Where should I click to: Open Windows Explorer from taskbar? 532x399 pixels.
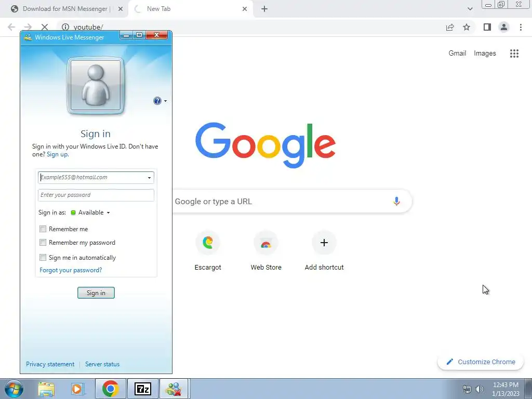pos(46,389)
